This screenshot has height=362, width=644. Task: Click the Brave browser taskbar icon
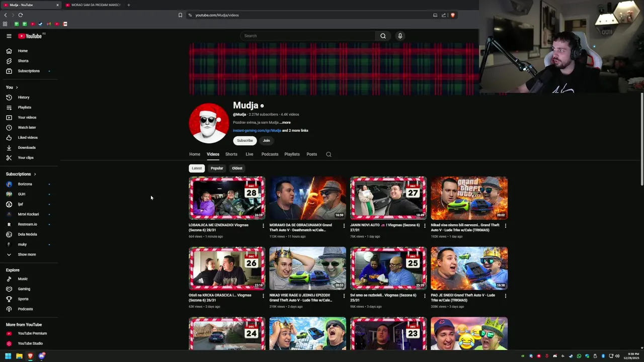point(30,356)
